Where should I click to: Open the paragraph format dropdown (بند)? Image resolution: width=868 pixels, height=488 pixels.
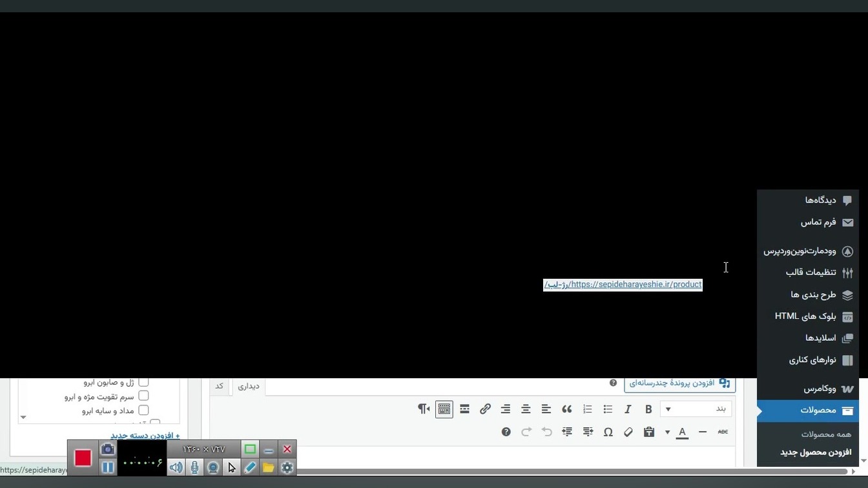pyautogui.click(x=696, y=409)
